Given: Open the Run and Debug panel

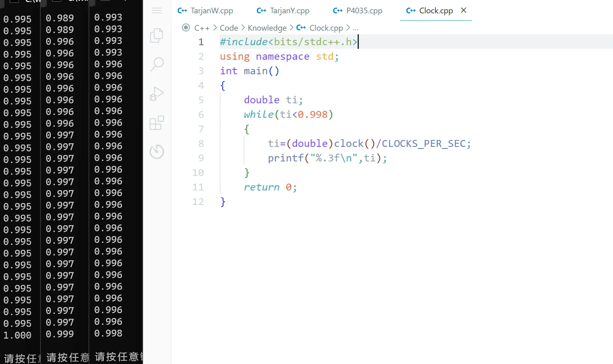Looking at the screenshot, I should click(x=157, y=94).
